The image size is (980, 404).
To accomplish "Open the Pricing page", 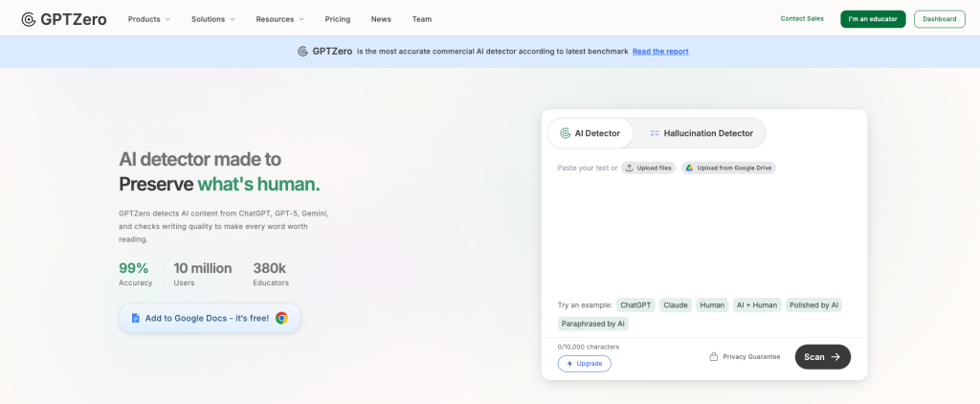I will (x=337, y=19).
